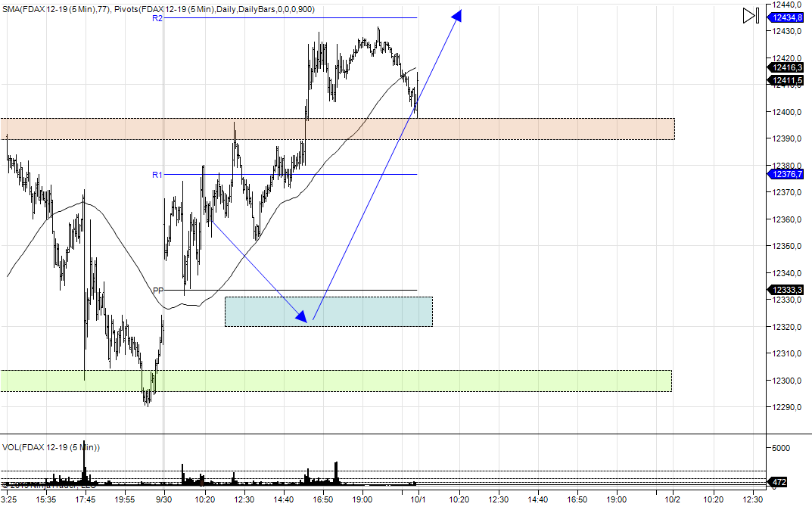Click the 12333,3 pivot price marker
This screenshot has width=812, height=510.
click(x=789, y=290)
